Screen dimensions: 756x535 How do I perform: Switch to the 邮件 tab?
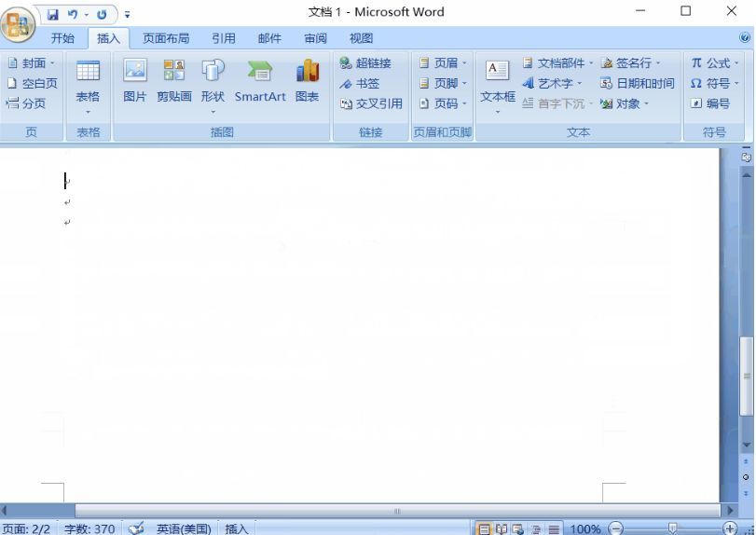pos(269,38)
